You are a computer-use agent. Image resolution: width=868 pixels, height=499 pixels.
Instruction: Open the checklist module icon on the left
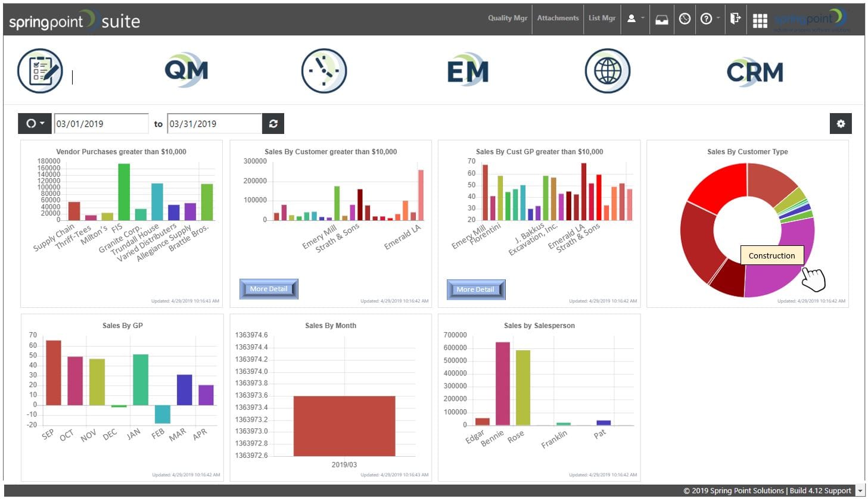[40, 70]
